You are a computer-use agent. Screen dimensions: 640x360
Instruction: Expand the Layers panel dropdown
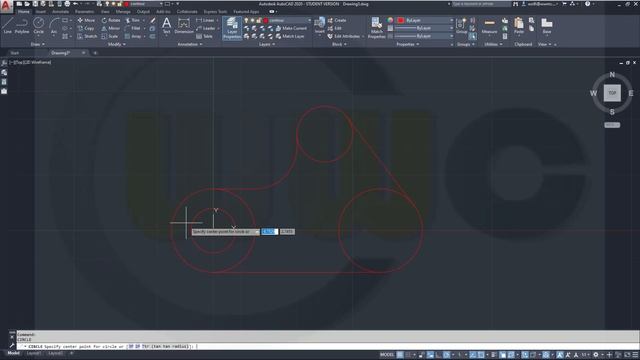click(267, 44)
